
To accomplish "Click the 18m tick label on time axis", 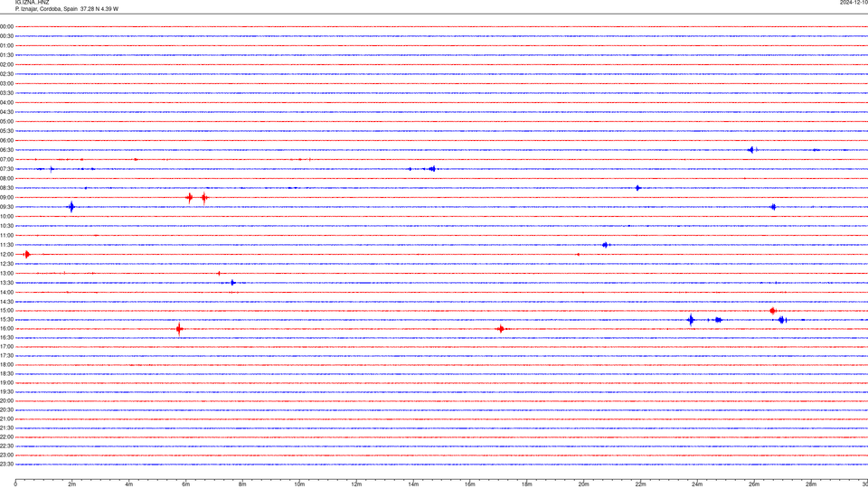I will (x=527, y=484).
